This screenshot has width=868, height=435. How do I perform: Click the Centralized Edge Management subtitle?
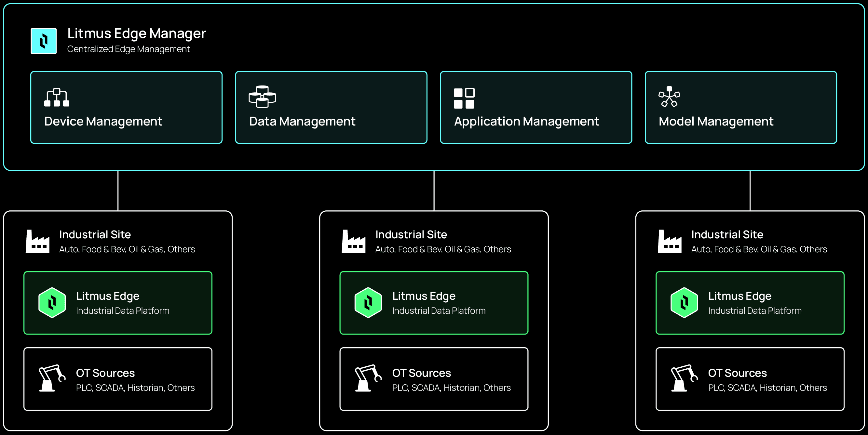click(129, 49)
